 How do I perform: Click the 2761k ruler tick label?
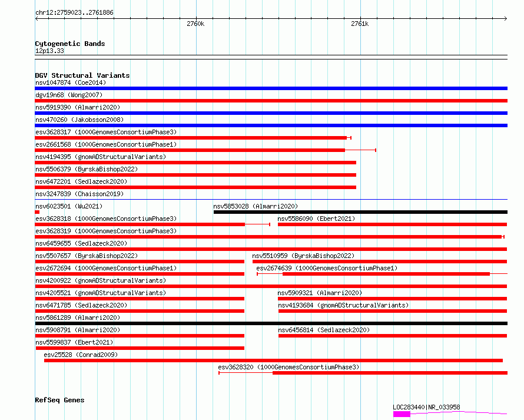360,24
